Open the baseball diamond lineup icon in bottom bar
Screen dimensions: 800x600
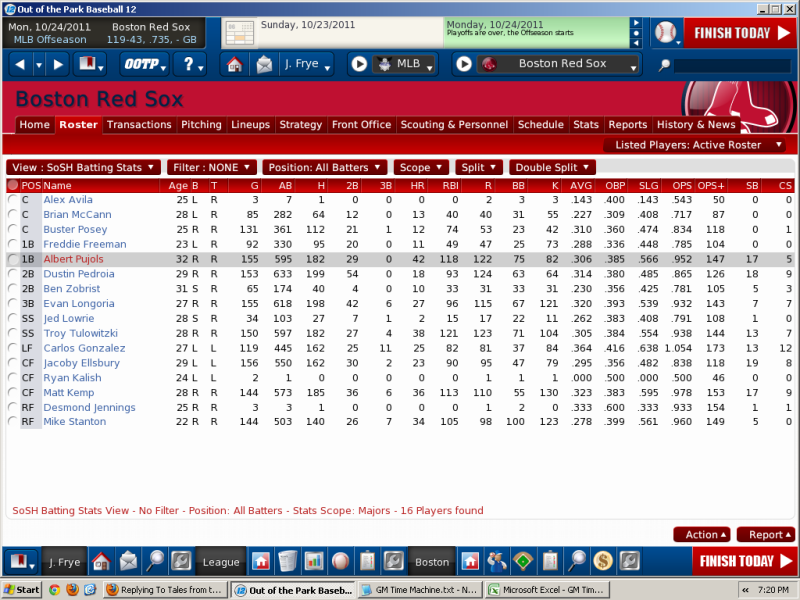(x=523, y=562)
